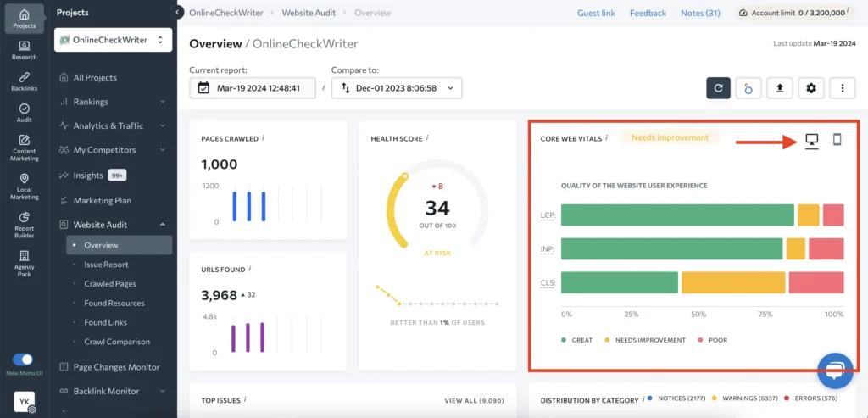868x418 pixels.
Task: Switch Core Web Vitals to desktop view
Action: pos(811,141)
